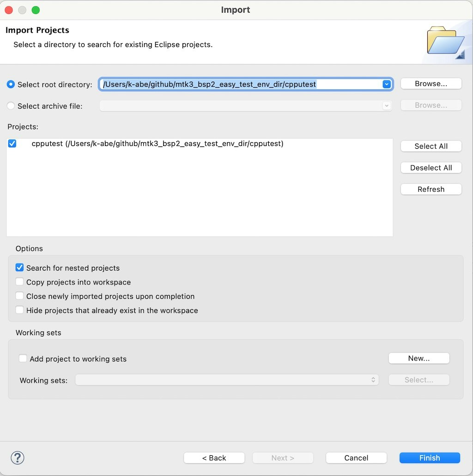The height and width of the screenshot is (476, 473).
Task: Check "Close newly imported projects upon completion"
Action: (x=19, y=296)
